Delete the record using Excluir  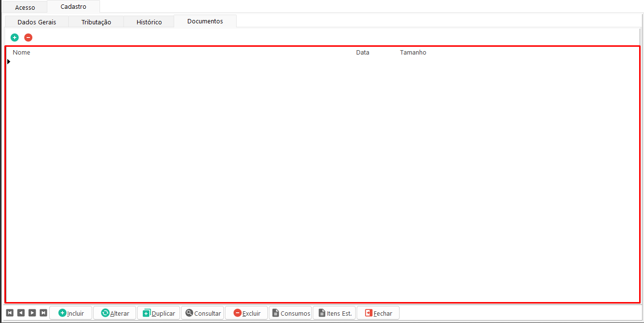point(246,313)
